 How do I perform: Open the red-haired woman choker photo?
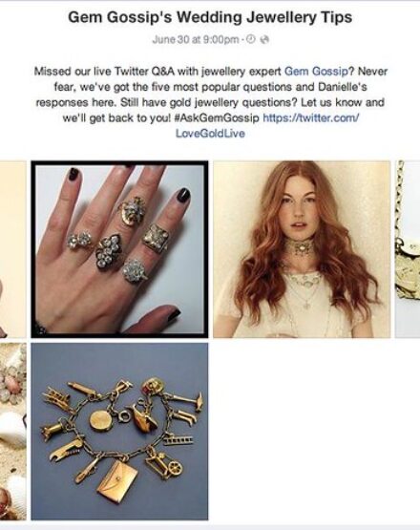[302, 249]
